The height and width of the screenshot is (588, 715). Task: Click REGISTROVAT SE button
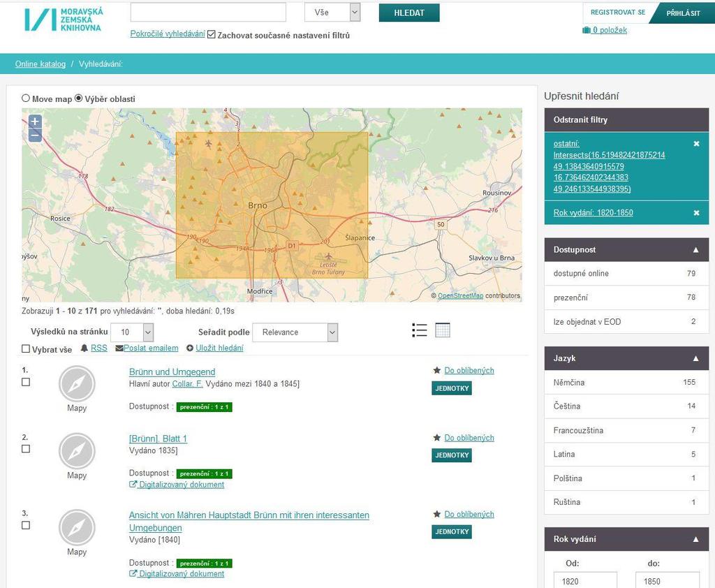point(618,13)
